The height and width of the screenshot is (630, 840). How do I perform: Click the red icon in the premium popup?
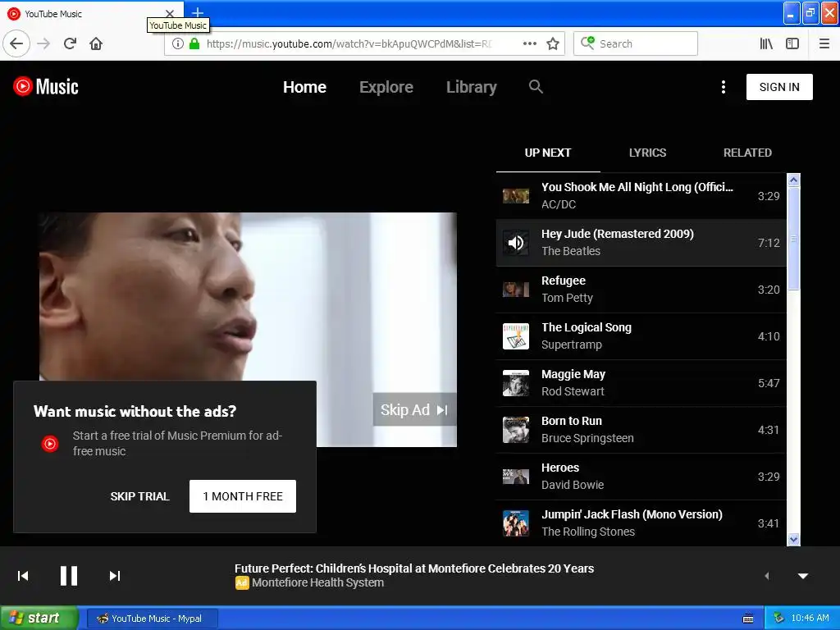(x=50, y=444)
